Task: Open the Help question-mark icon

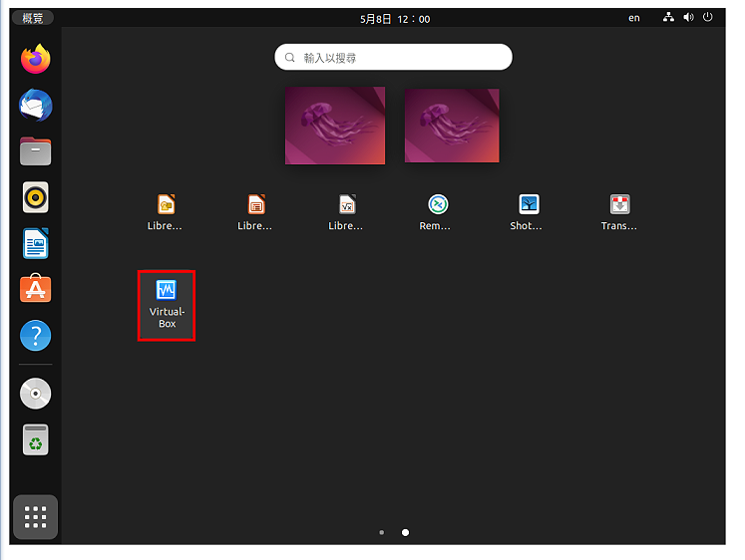Action: click(x=36, y=336)
